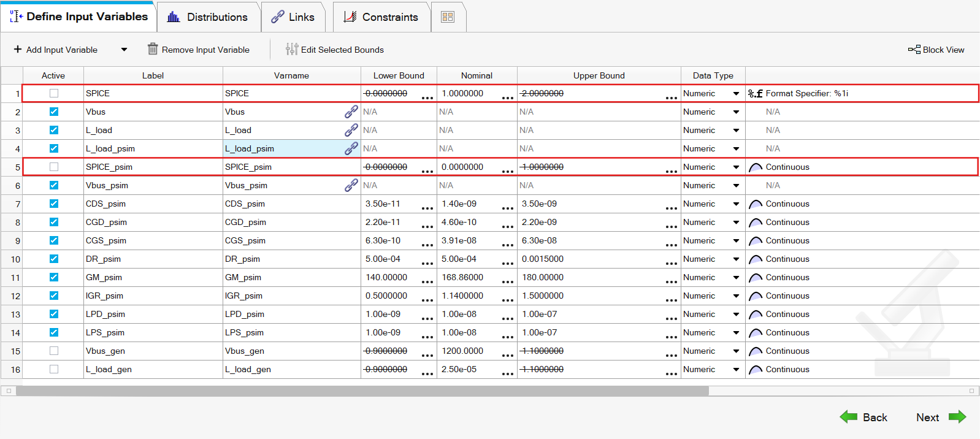Open nominal ellipsis for GM_psim
Image resolution: width=980 pixels, height=439 pixels.
click(x=508, y=282)
